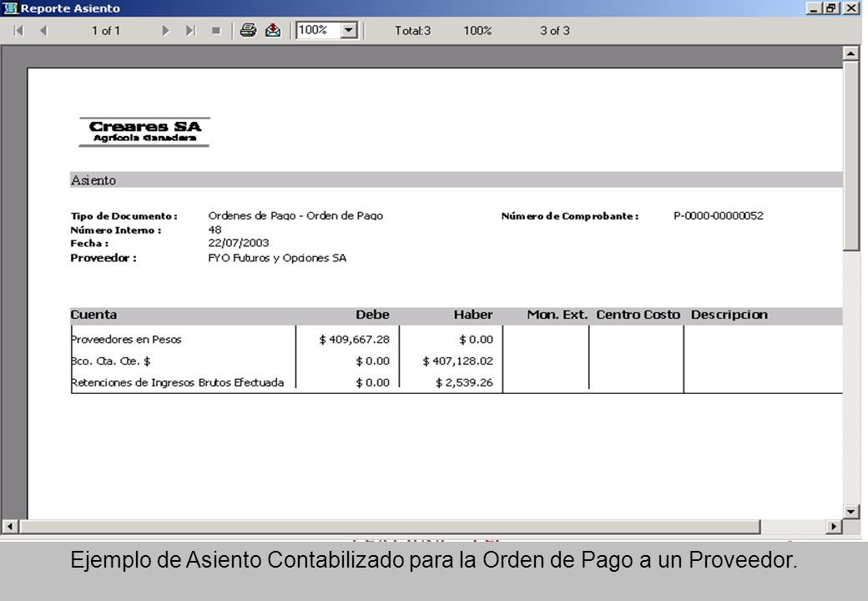Print the Asiento report
The width and height of the screenshot is (868, 601).
(248, 30)
